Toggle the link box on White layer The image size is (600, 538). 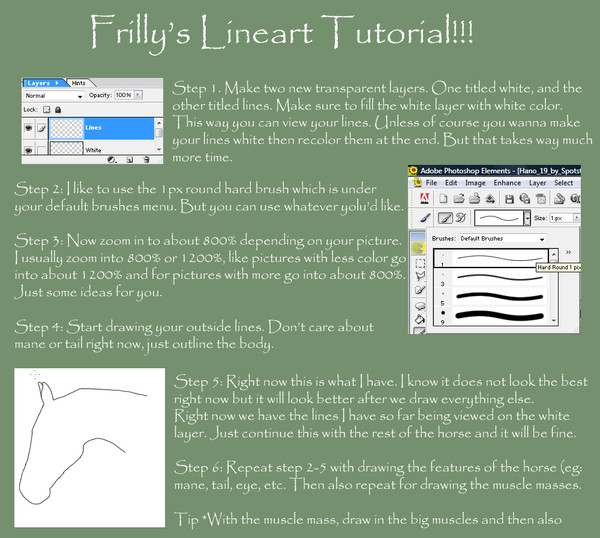point(41,150)
